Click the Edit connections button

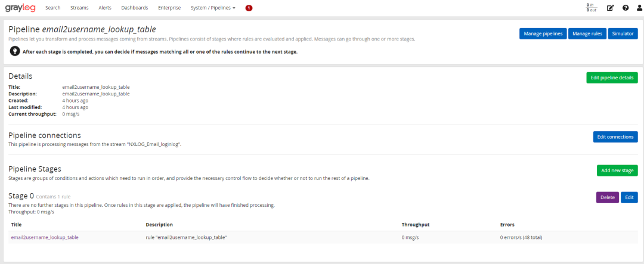point(615,137)
